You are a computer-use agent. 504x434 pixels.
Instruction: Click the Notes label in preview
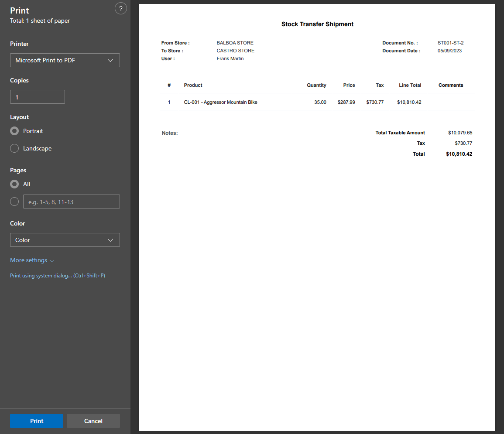[x=170, y=133]
